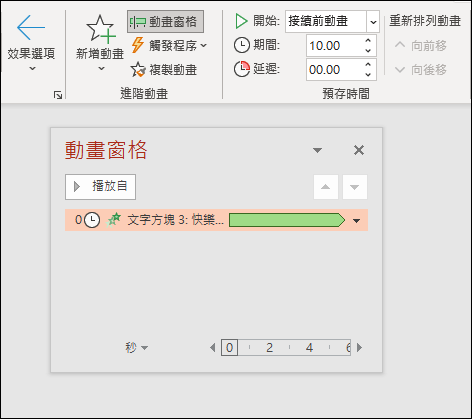Click 向前移 to reorder animation
The image size is (472, 419).
coord(420,46)
